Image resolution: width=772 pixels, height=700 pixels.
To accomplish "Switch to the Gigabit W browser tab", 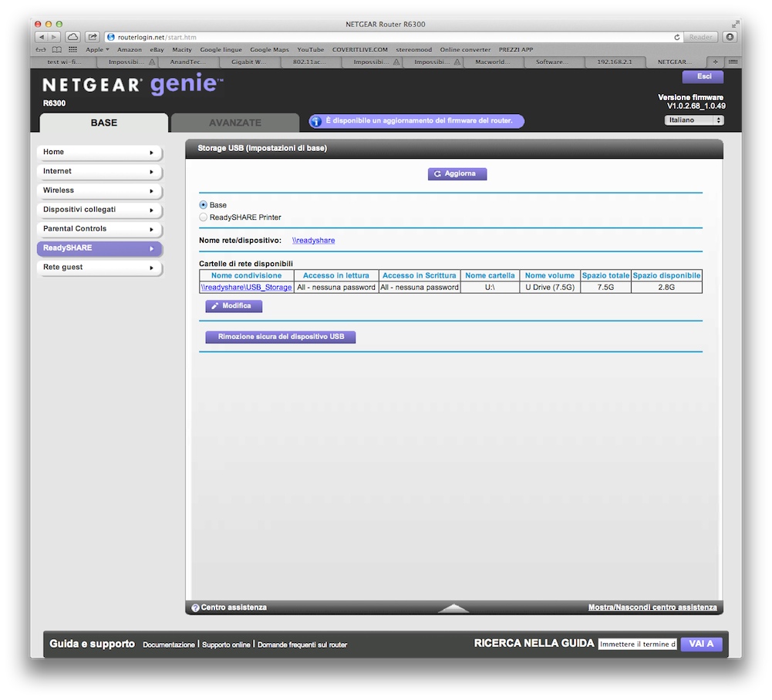I will (x=248, y=62).
